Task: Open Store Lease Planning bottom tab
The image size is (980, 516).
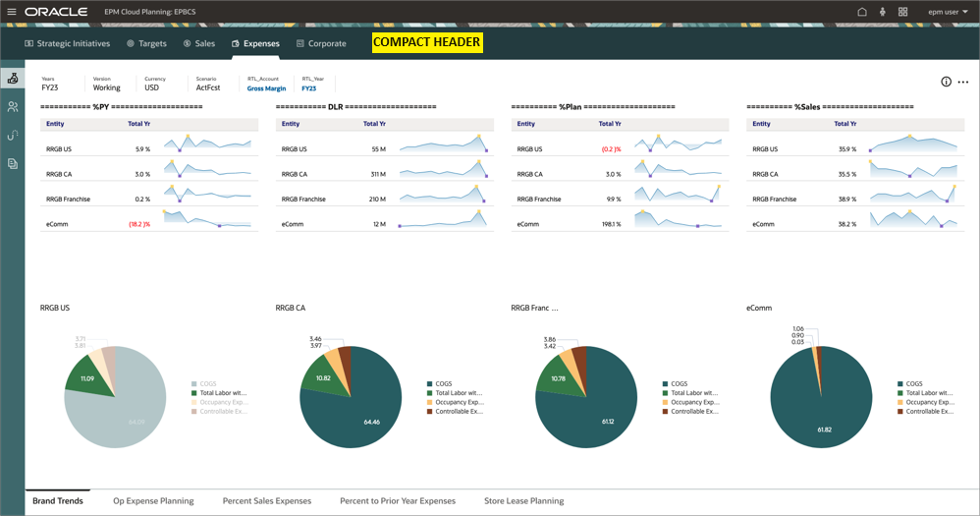Action: point(523,501)
